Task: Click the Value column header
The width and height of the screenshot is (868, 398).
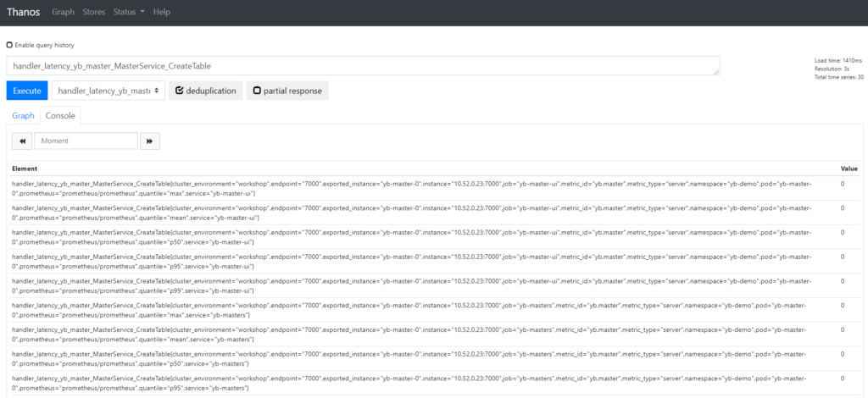Action: (849, 169)
